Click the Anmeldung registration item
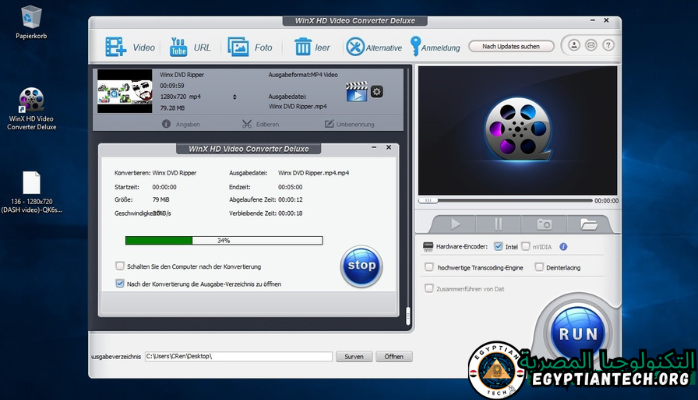This screenshot has height=400, width=698. tap(416, 47)
